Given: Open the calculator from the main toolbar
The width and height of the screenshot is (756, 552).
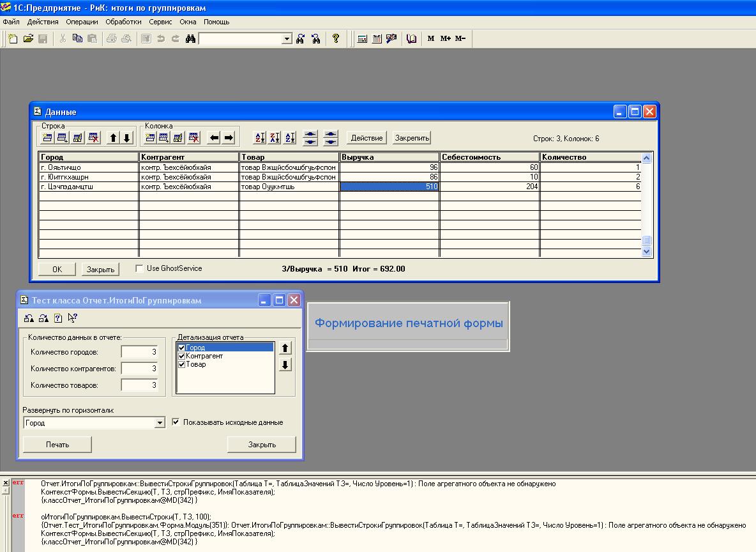Looking at the screenshot, I should click(362, 39).
